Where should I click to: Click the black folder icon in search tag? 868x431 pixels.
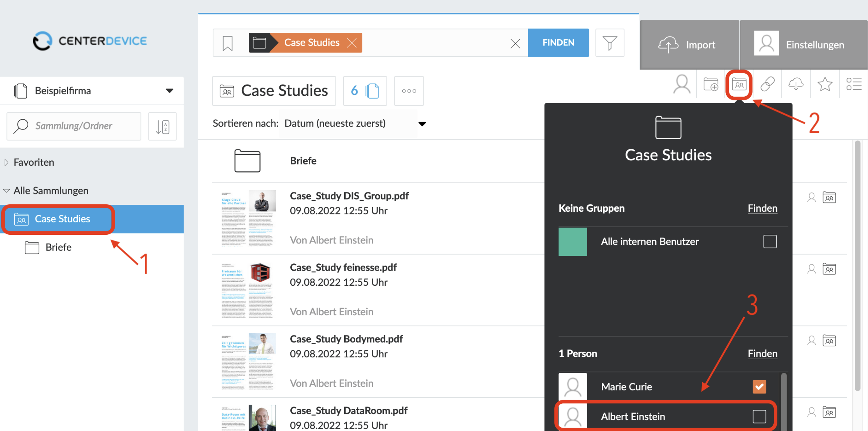(x=259, y=43)
